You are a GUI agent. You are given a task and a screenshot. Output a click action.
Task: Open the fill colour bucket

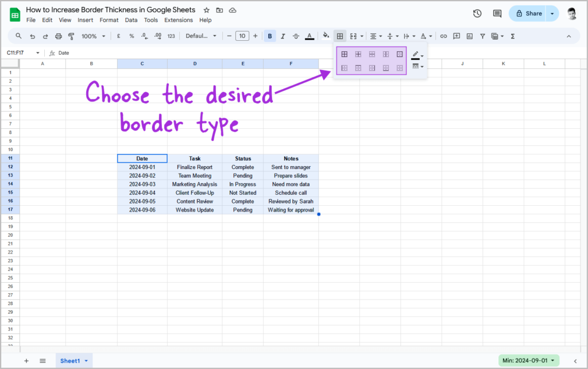[326, 36]
